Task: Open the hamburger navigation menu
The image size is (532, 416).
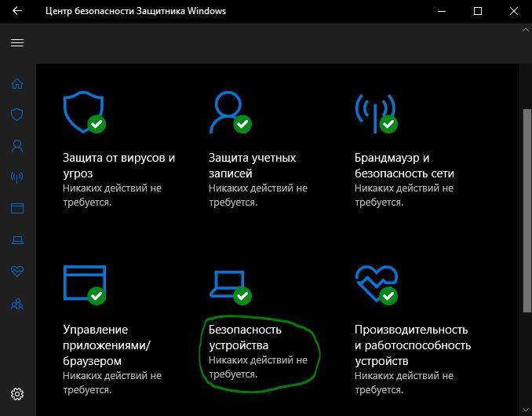Action: point(17,42)
